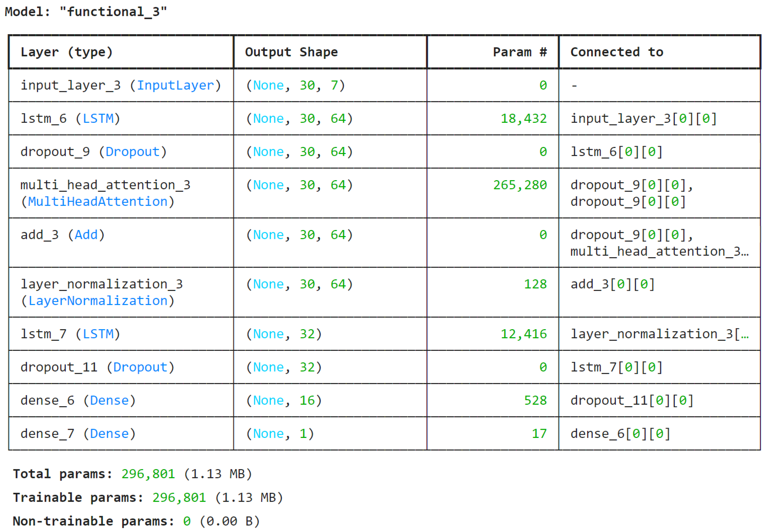Select the (None, 1) output shape

[x=280, y=434]
